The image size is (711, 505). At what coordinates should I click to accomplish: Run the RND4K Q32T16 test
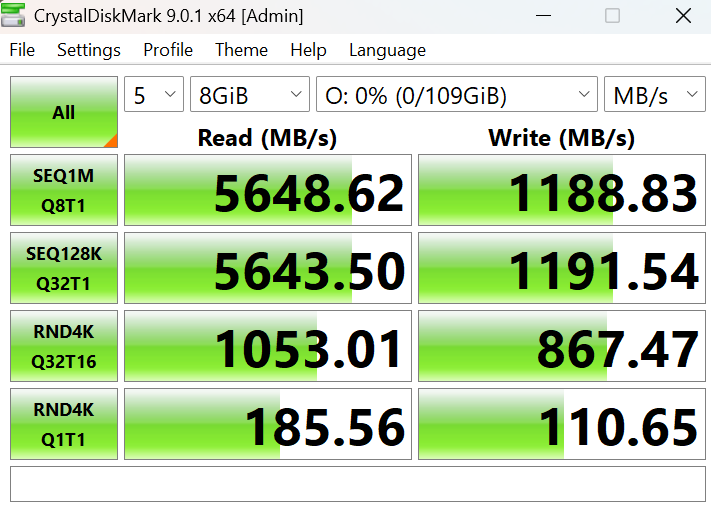[64, 346]
